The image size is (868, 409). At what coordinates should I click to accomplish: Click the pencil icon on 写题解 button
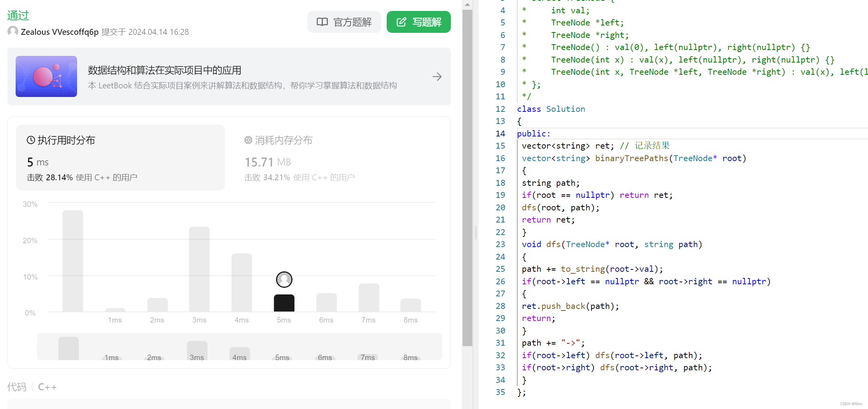[402, 22]
